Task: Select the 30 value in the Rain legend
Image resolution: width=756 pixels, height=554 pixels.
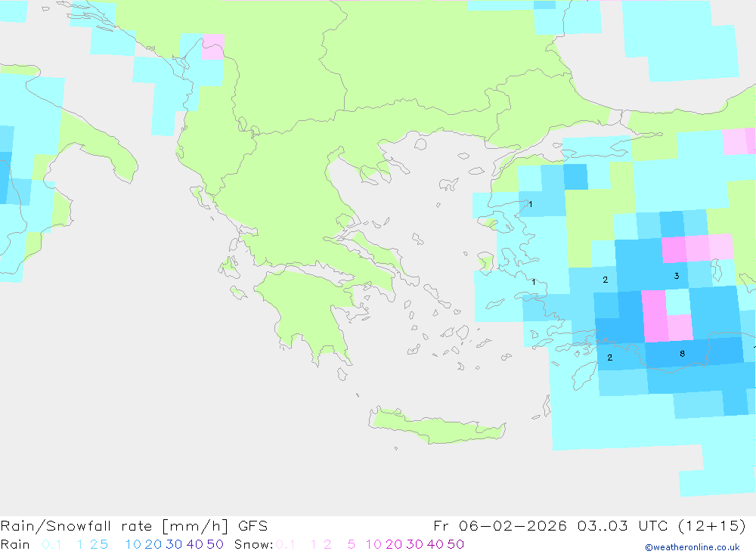Action: click(x=174, y=544)
